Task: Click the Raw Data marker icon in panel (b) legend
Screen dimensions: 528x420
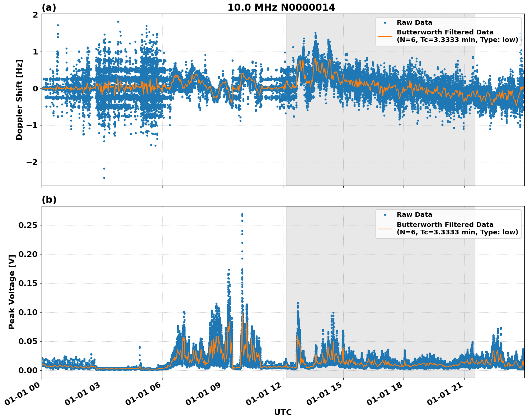Action: point(386,214)
